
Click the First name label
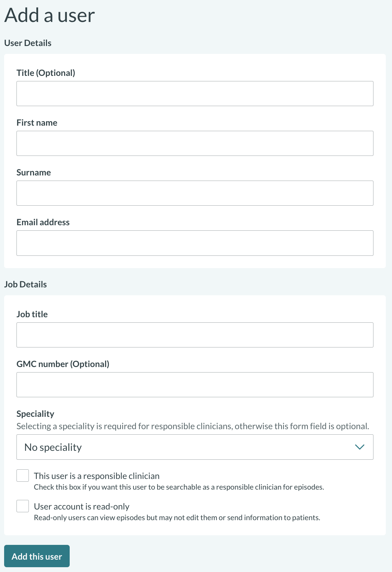click(x=37, y=123)
